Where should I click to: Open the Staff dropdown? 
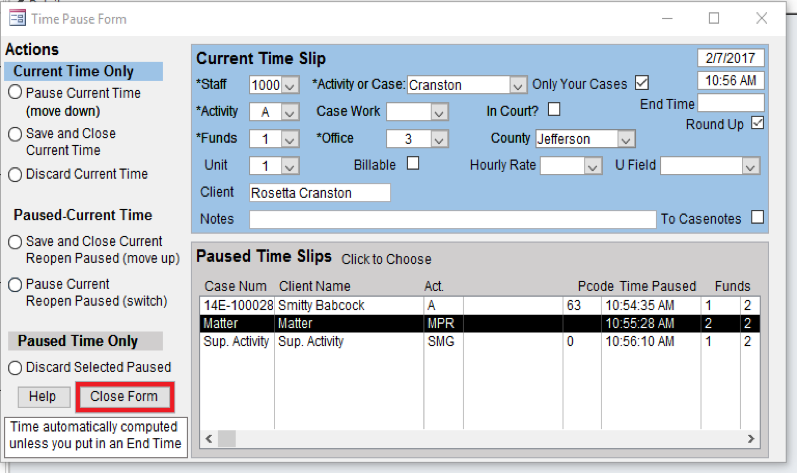pyautogui.click(x=290, y=86)
